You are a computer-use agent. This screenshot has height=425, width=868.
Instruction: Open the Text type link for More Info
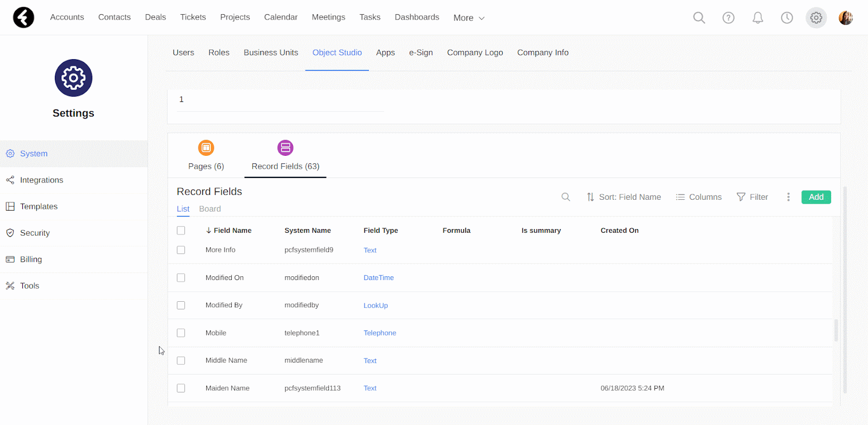click(x=370, y=250)
